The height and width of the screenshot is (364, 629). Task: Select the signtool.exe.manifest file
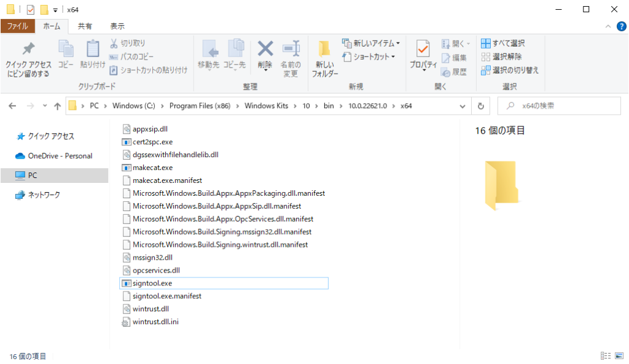(162, 296)
